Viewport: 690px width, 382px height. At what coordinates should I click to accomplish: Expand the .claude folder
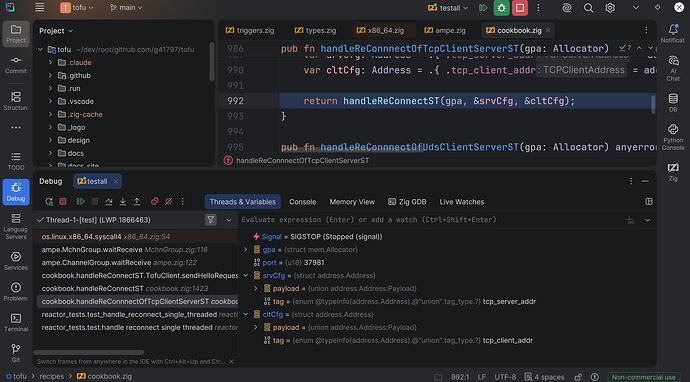click(x=50, y=62)
